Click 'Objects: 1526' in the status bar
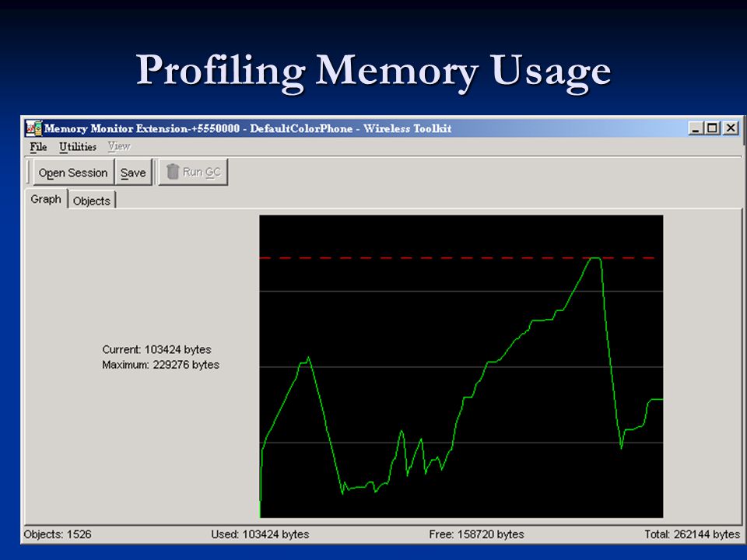Screen dimensions: 747x560 [x=58, y=534]
